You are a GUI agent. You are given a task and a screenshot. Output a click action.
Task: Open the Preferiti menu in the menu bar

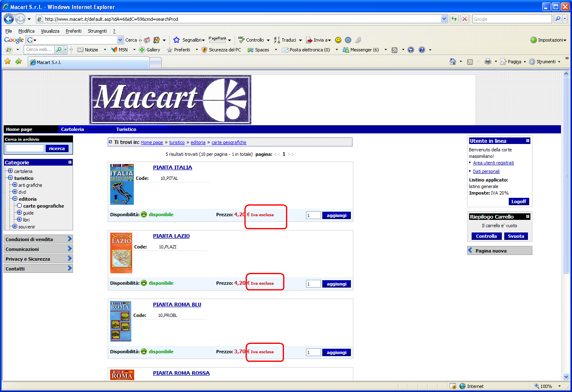(73, 31)
